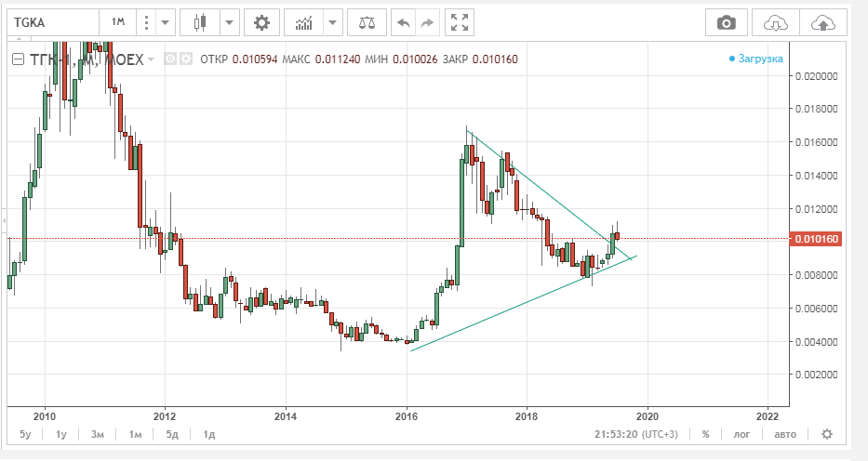The image size is (868, 461).
Task: Select the 3м time range
Action: tap(98, 434)
